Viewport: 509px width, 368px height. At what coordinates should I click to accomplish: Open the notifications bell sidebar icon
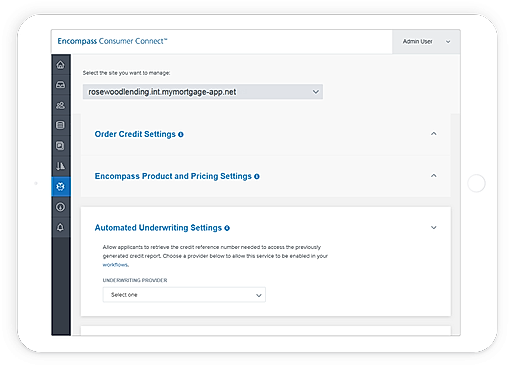tap(60, 227)
